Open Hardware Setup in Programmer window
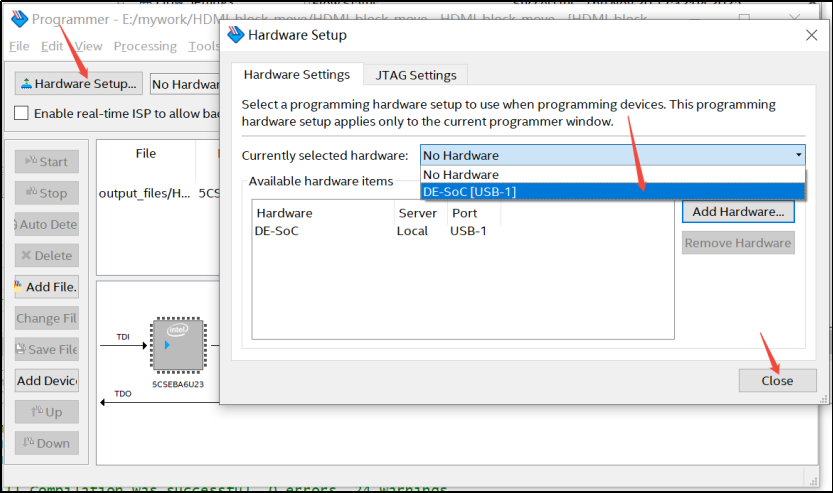Viewport: 833px width, 493px height. tap(79, 83)
